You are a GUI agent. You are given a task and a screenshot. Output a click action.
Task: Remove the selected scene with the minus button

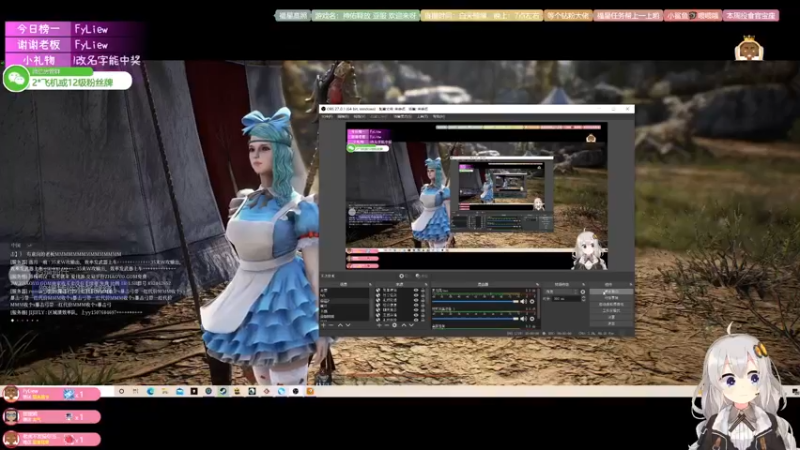pos(331,325)
